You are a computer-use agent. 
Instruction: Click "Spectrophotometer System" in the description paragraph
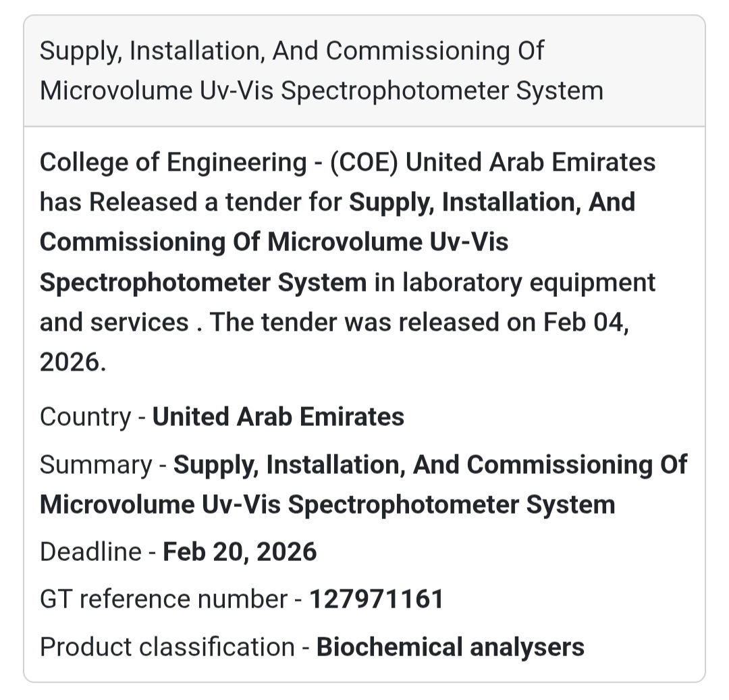[203, 282]
